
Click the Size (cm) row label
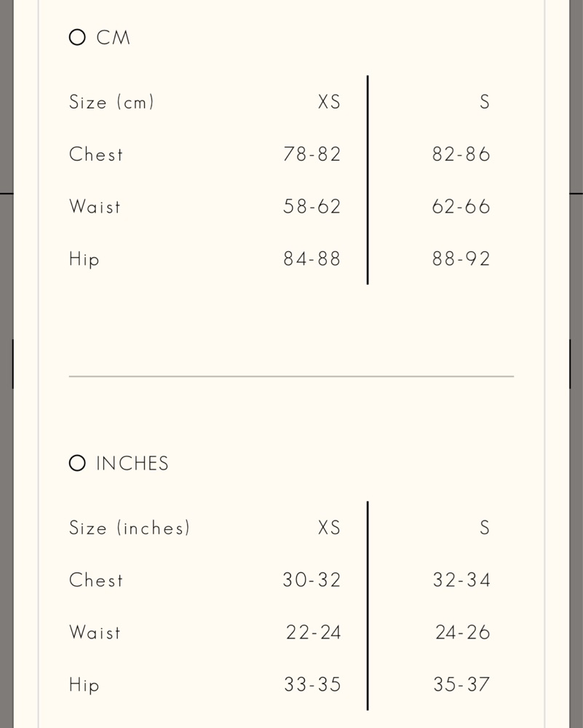point(111,102)
